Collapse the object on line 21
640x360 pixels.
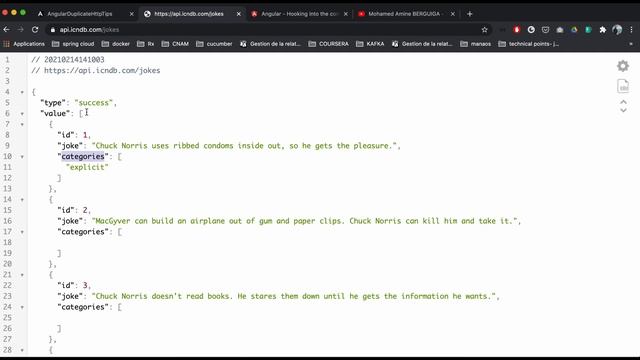click(x=22, y=275)
